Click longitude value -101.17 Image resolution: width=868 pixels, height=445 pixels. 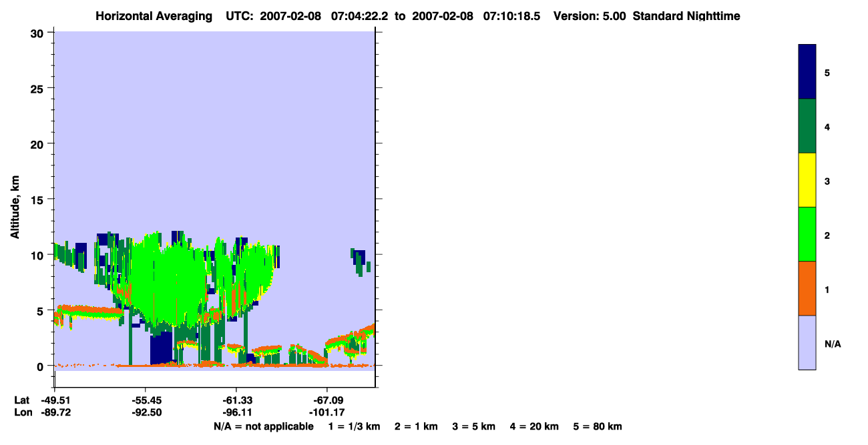(327, 412)
